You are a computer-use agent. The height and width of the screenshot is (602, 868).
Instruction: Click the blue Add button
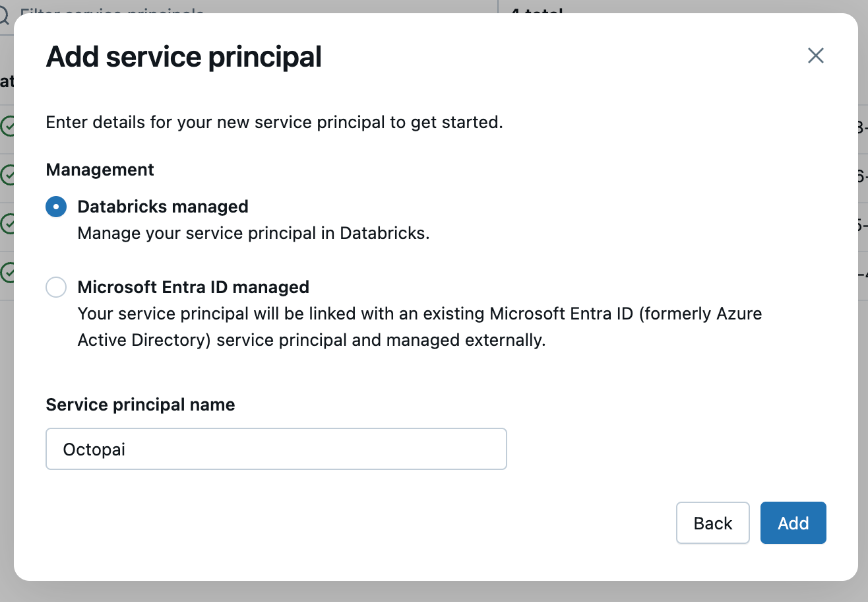click(793, 523)
